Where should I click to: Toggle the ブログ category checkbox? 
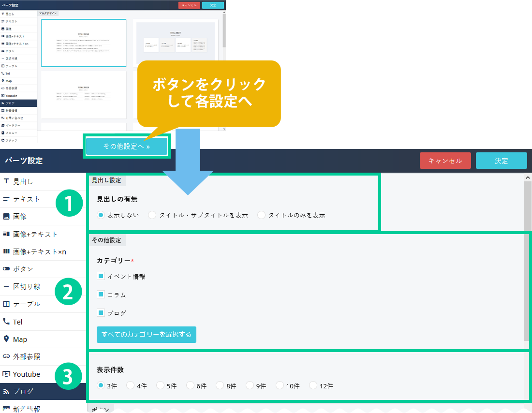(101, 312)
